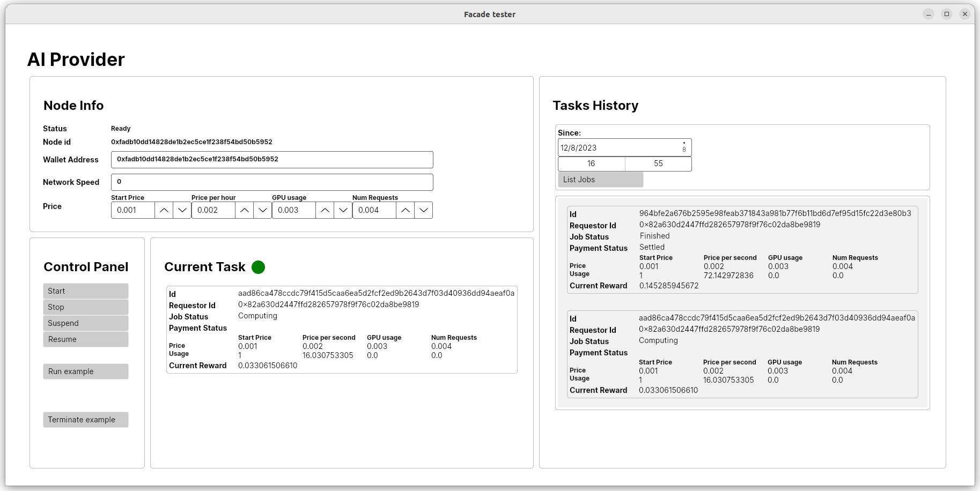Click the usage value 72.142972836
Screen dimensions: 980x491
[x=728, y=276]
